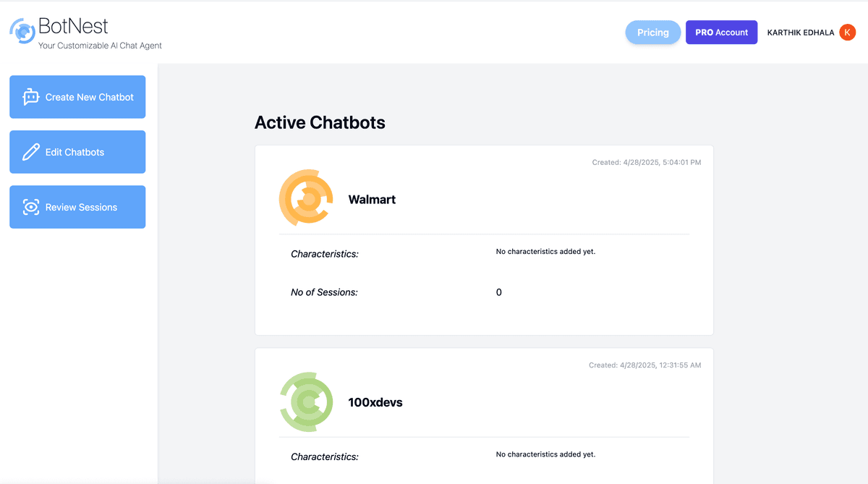The image size is (868, 484).
Task: Click the BotNest logo icon
Action: pyautogui.click(x=22, y=31)
